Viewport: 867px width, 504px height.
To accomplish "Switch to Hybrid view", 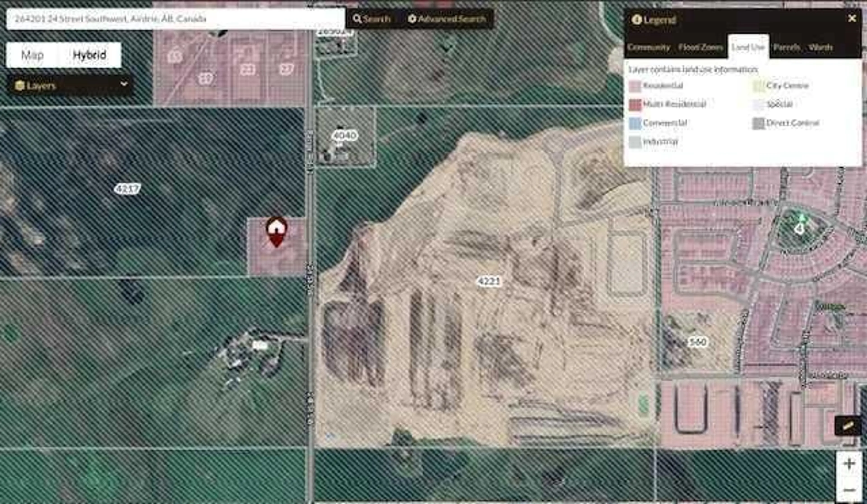I will (89, 55).
